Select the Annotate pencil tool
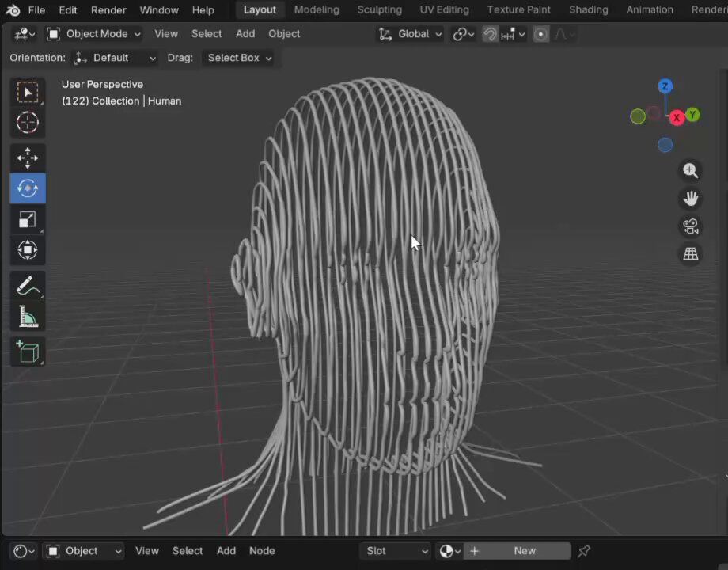 pos(28,286)
